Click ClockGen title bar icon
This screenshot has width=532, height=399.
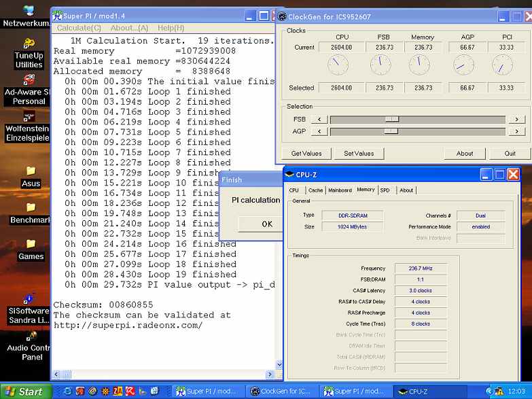point(282,16)
